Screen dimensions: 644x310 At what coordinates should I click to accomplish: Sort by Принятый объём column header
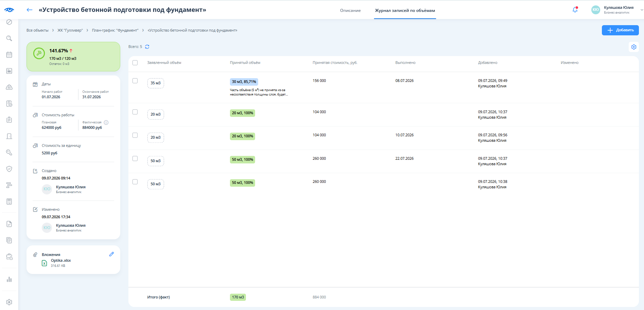(245, 63)
